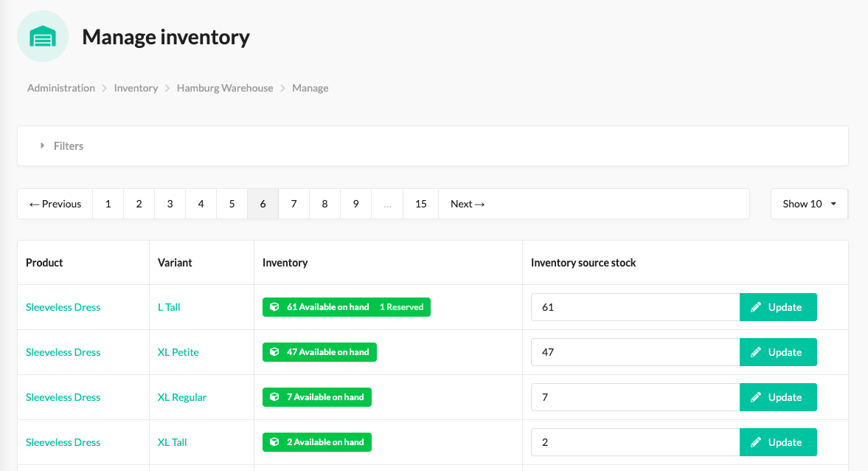Click box icon in 61 Available badge
Viewport: 868px width, 471px height.
pos(274,307)
